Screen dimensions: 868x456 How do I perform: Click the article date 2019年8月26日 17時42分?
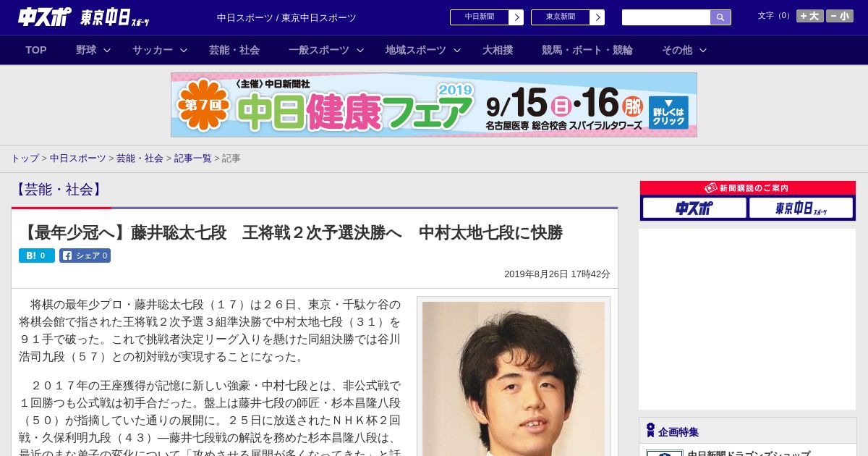pyautogui.click(x=557, y=274)
